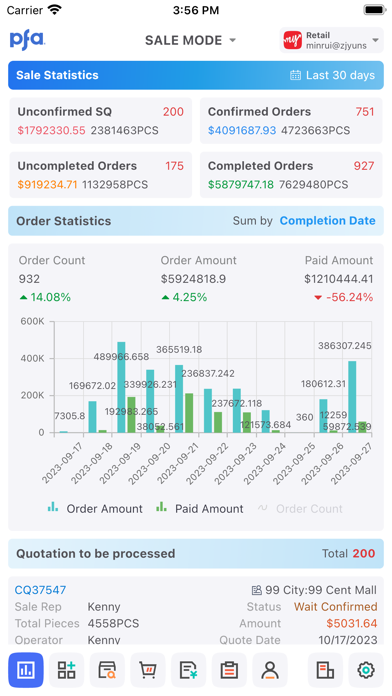Open the building company icon

[x=325, y=670]
